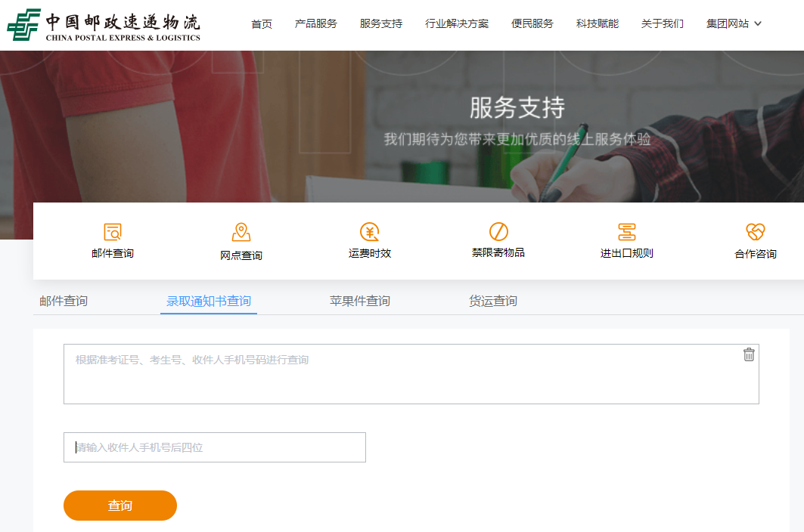
Task: Switch to the 邮件查询 tab
Action: tap(64, 301)
